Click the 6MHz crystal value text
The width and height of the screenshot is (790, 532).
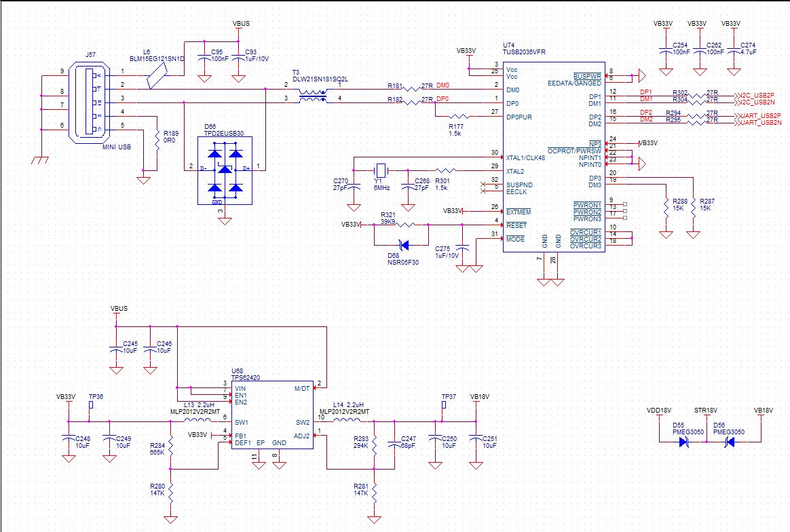pos(381,187)
